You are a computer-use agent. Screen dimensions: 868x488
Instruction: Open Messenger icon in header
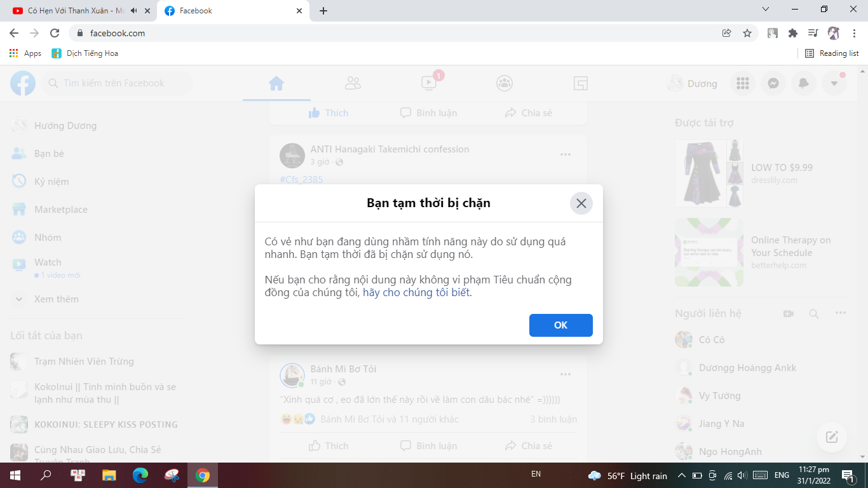pos(773,83)
